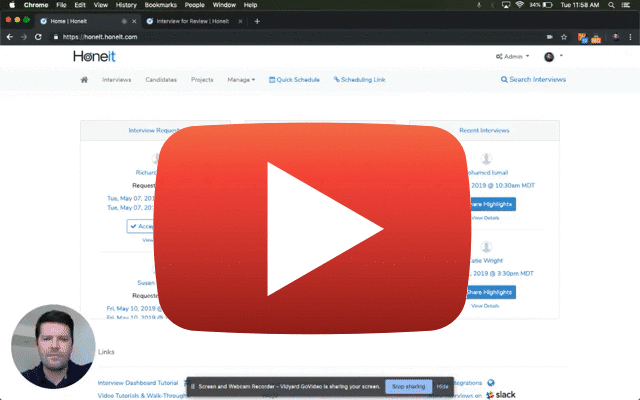The width and height of the screenshot is (640, 400).
Task: Click Quick Schedule
Action: point(294,80)
